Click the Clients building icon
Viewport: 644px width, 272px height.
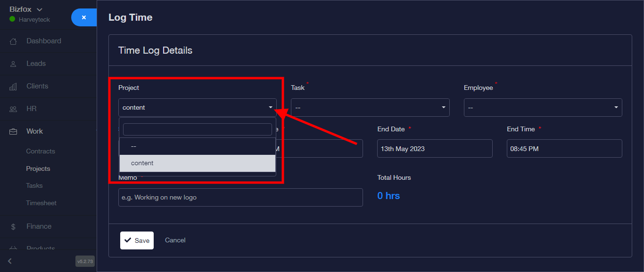(x=13, y=87)
